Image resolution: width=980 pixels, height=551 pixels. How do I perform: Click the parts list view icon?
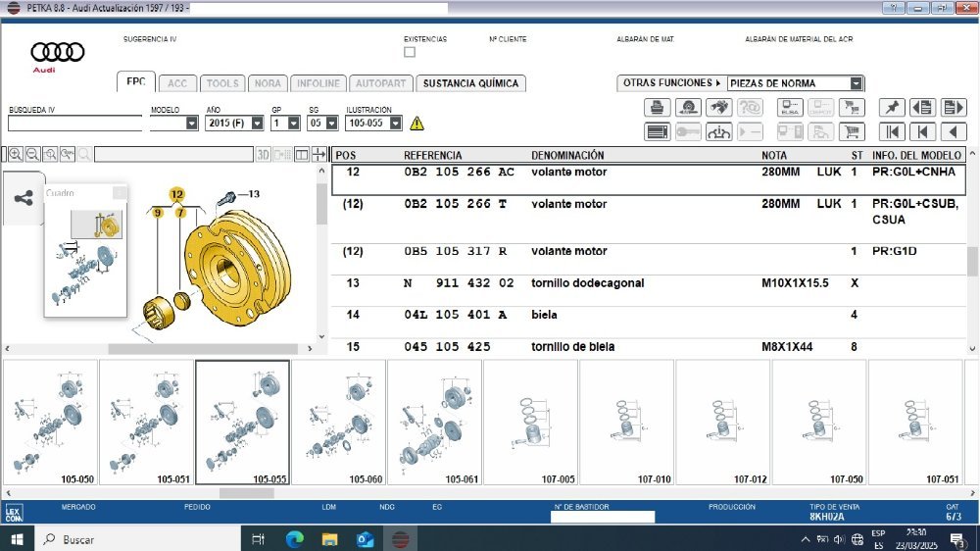(657, 132)
